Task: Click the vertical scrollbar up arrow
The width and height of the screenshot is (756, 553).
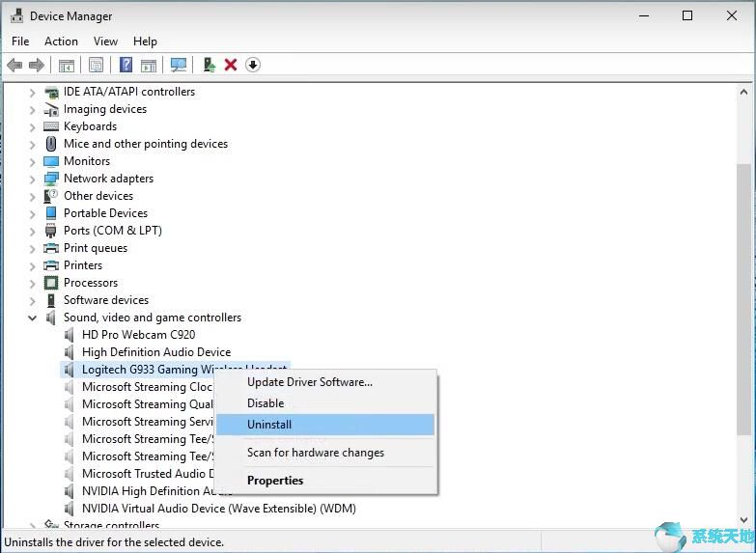Action: (x=743, y=92)
